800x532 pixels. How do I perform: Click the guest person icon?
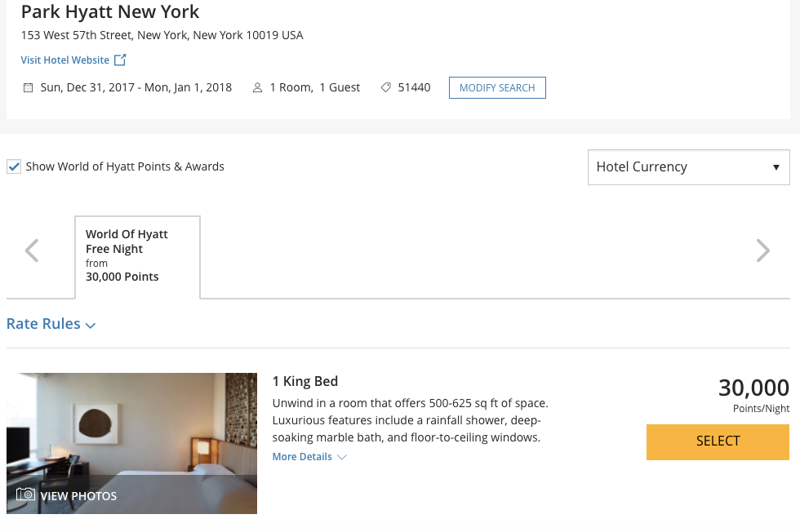tap(258, 87)
